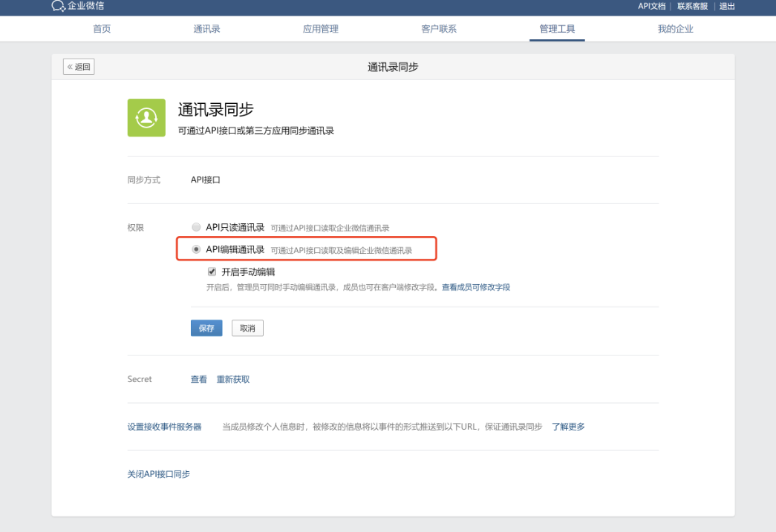Go to the 应用管理 tab
This screenshot has width=776, height=532.
(320, 29)
